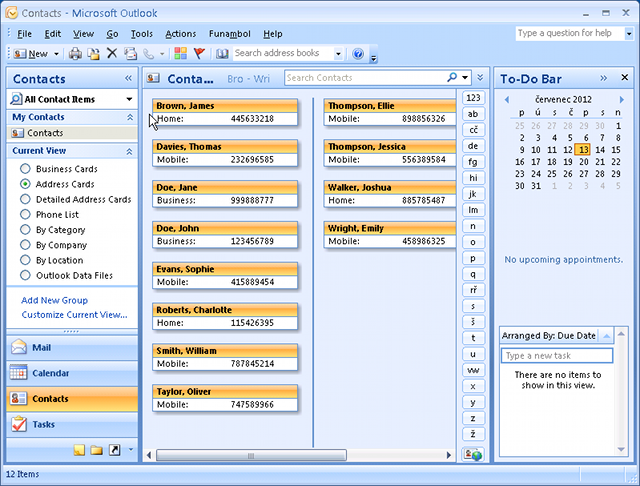Click the Customize Current View link
Viewport: 640px width, 486px height.
pyautogui.click(x=74, y=315)
